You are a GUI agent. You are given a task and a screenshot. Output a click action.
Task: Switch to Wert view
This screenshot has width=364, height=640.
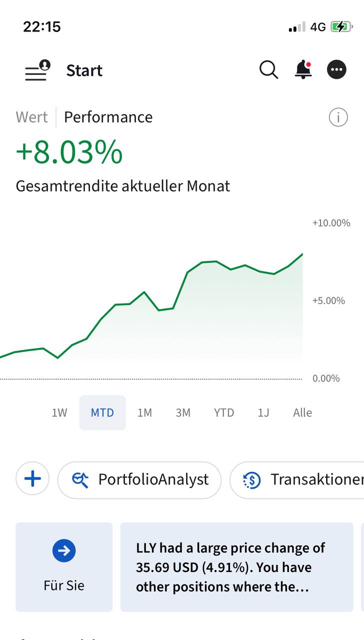pyautogui.click(x=31, y=117)
